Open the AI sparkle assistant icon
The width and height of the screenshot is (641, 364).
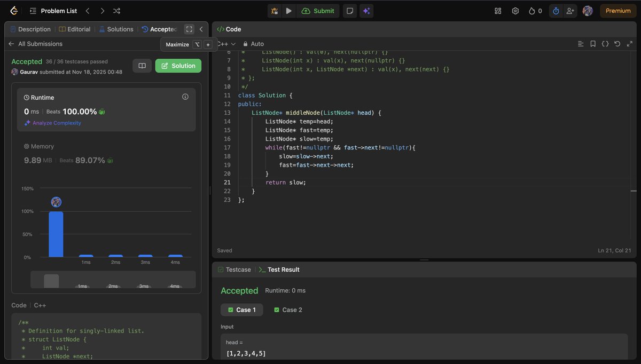(366, 11)
